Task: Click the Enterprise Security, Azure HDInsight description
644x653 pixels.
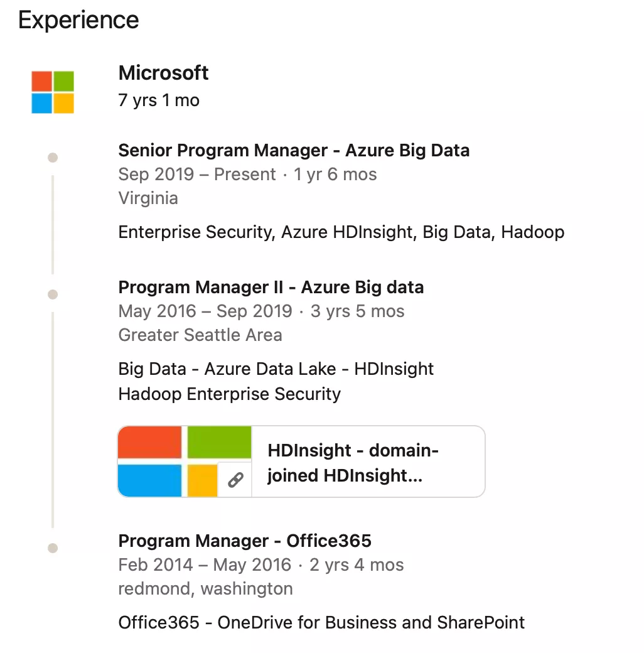Action: click(x=341, y=232)
